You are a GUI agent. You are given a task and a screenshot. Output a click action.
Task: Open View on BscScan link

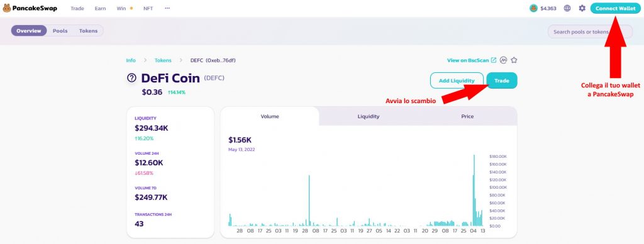coord(472,60)
